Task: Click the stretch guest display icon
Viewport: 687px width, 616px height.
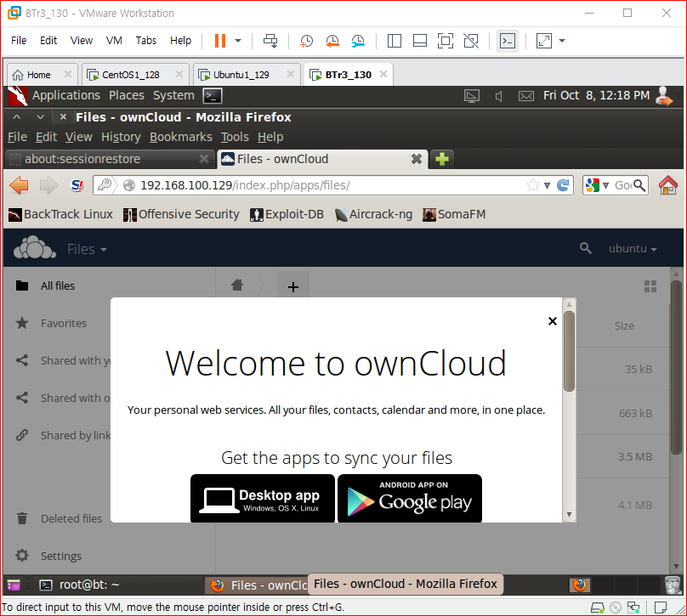Action: [x=543, y=41]
